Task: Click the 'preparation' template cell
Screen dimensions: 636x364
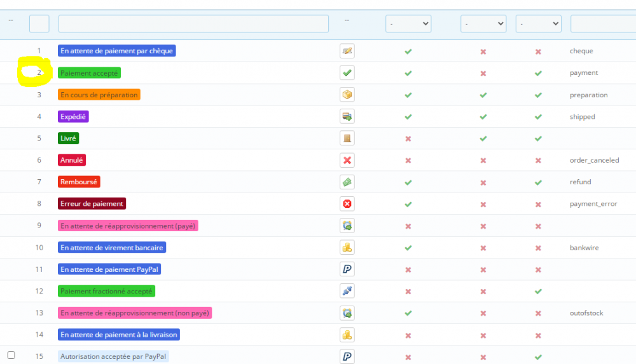Action: (588, 95)
